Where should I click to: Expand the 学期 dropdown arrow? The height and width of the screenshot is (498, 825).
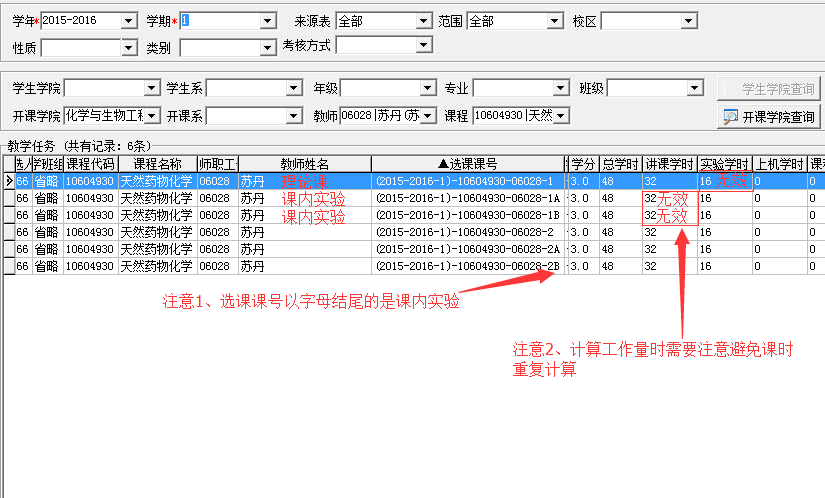coord(267,21)
